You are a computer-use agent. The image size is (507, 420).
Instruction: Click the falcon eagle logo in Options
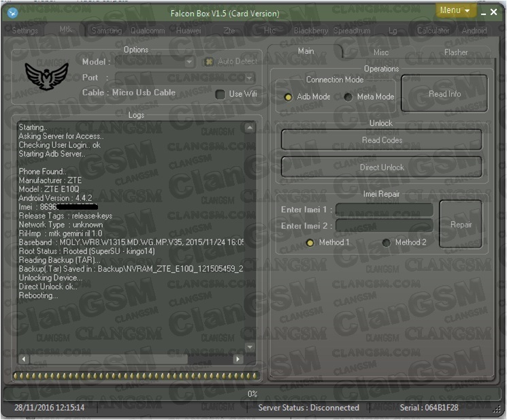click(46, 76)
